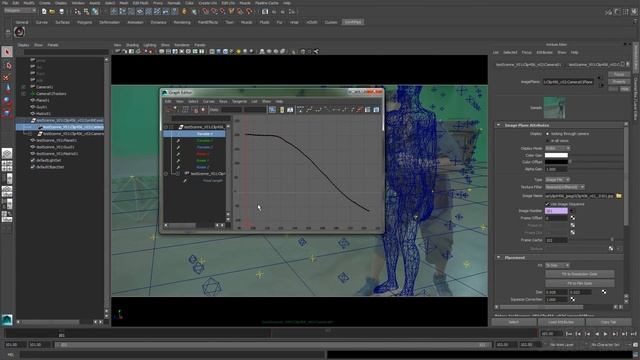Image resolution: width=640 pixels, height=360 pixels.
Task: Open viewport Shading menu
Action: click(132, 45)
